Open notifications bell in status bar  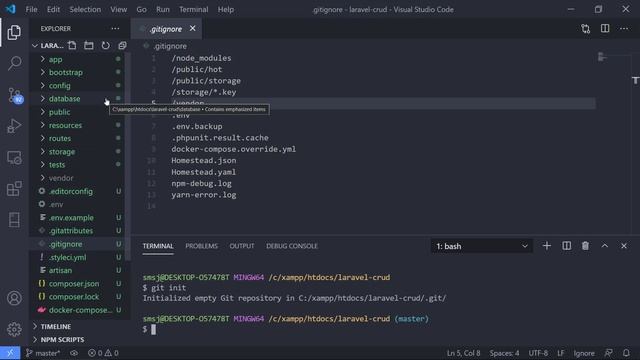(626, 353)
